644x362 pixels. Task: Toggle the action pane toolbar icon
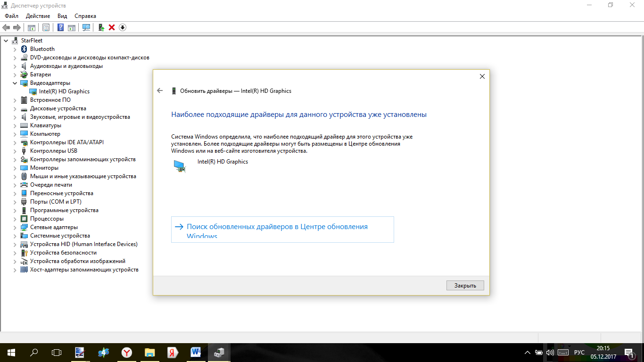click(x=72, y=27)
